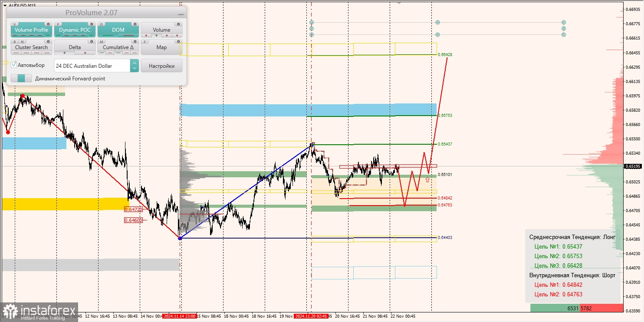Select the 0.64842 red level label

(x=445, y=198)
